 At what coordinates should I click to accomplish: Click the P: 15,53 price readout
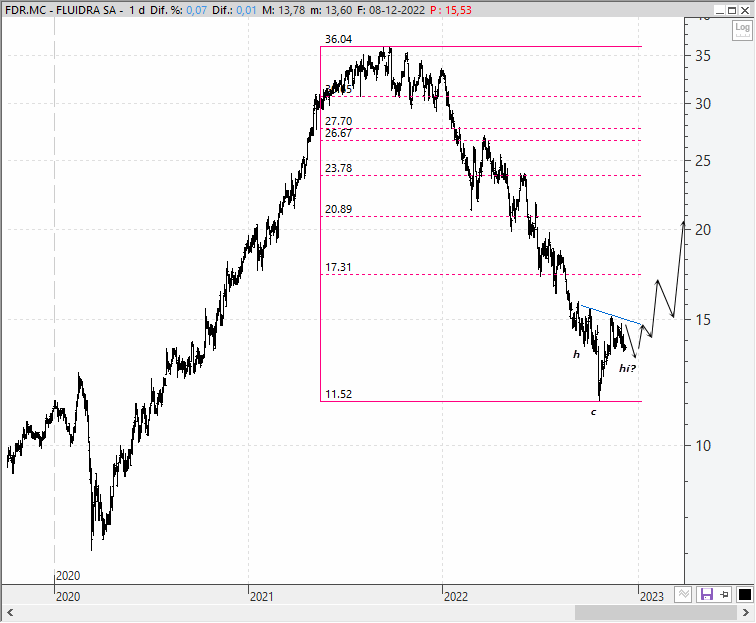tap(451, 10)
